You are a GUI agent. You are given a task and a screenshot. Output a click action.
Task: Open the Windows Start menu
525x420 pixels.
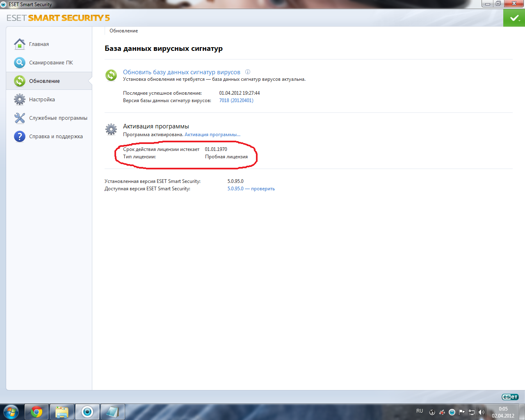point(11,412)
